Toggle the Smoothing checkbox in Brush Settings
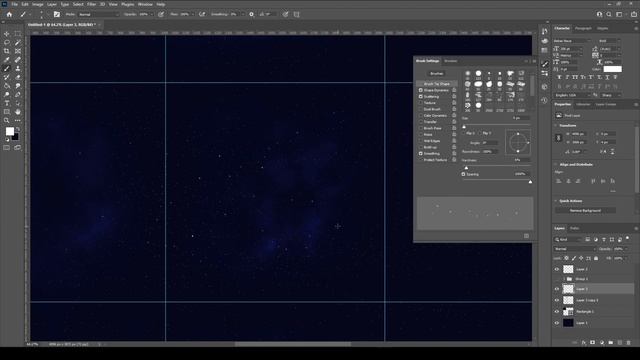 [x=421, y=153]
